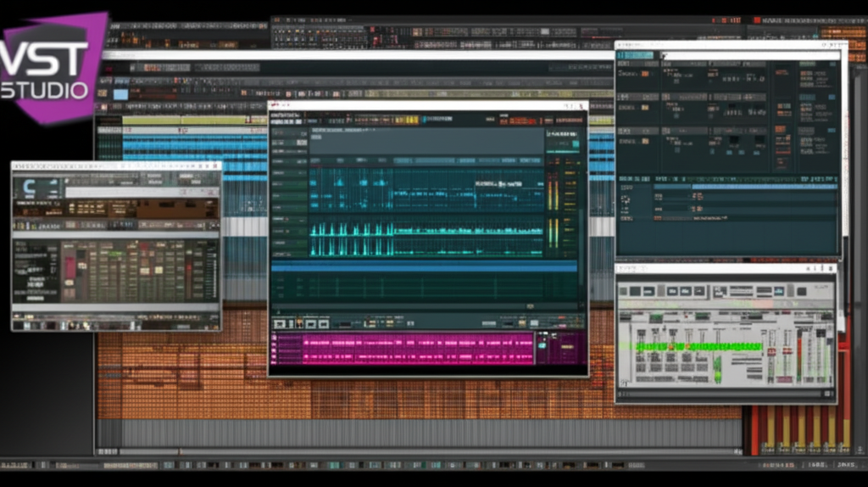Click the red-orange display in center window's top-right toolbar

[x=518, y=120]
